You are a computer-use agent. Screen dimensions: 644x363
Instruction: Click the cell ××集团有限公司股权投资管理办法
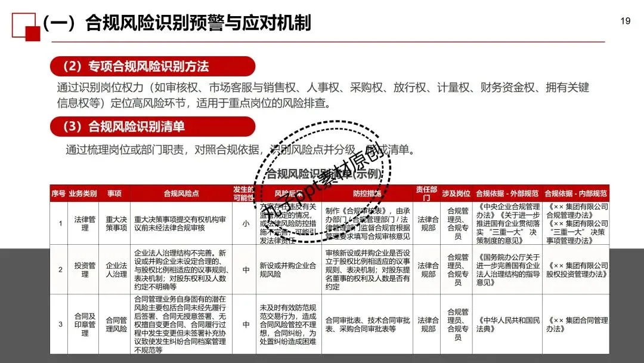(x=577, y=269)
